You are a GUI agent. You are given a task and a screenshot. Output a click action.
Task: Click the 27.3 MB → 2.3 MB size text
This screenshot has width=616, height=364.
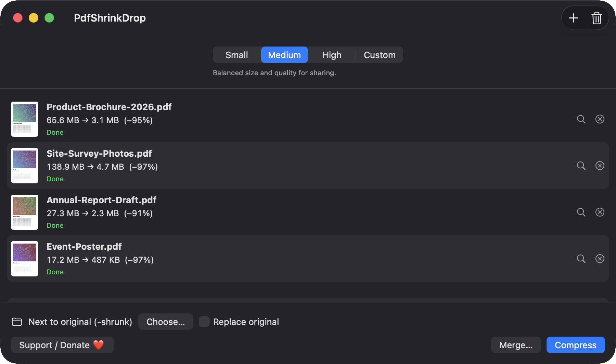[x=83, y=213]
